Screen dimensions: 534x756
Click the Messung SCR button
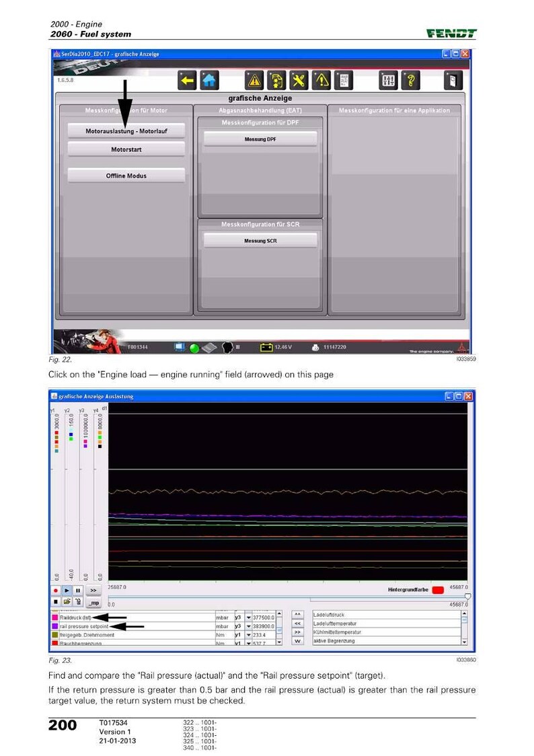click(x=260, y=241)
